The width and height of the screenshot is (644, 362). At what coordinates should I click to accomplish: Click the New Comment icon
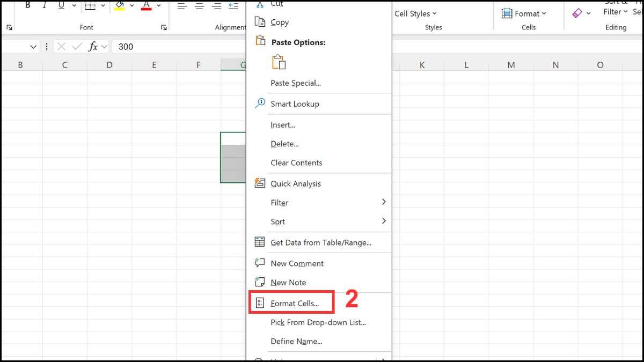coord(260,263)
